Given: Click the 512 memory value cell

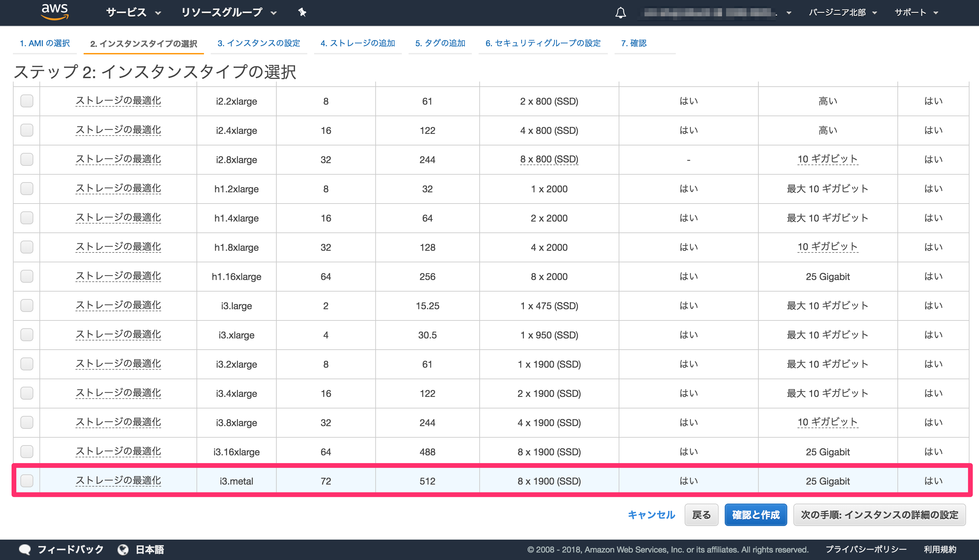Looking at the screenshot, I should coord(427,481).
